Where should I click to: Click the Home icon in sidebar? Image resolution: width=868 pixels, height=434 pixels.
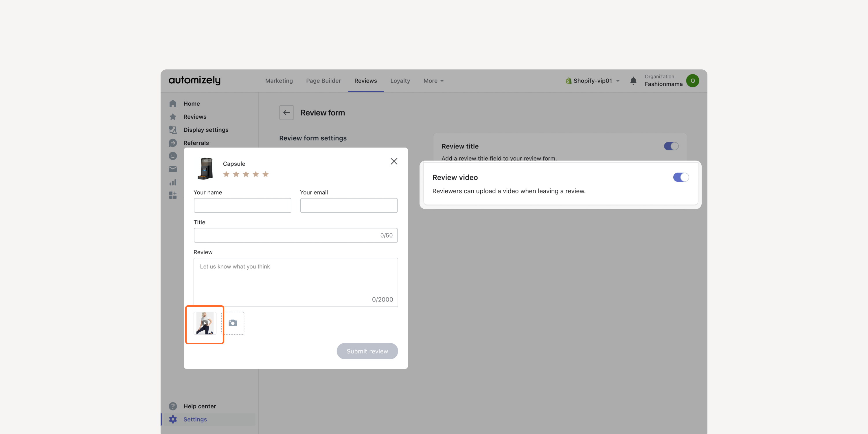[x=173, y=104]
